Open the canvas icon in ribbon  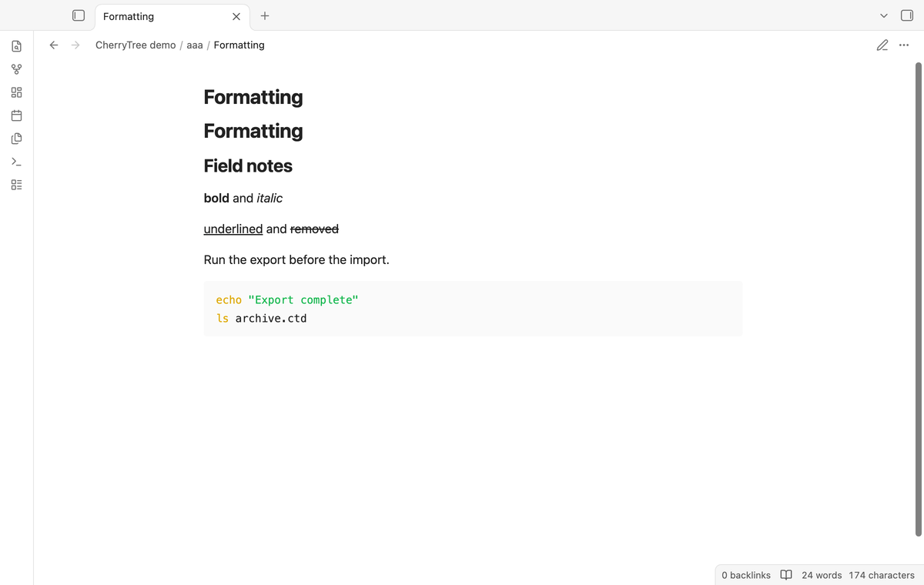[16, 92]
